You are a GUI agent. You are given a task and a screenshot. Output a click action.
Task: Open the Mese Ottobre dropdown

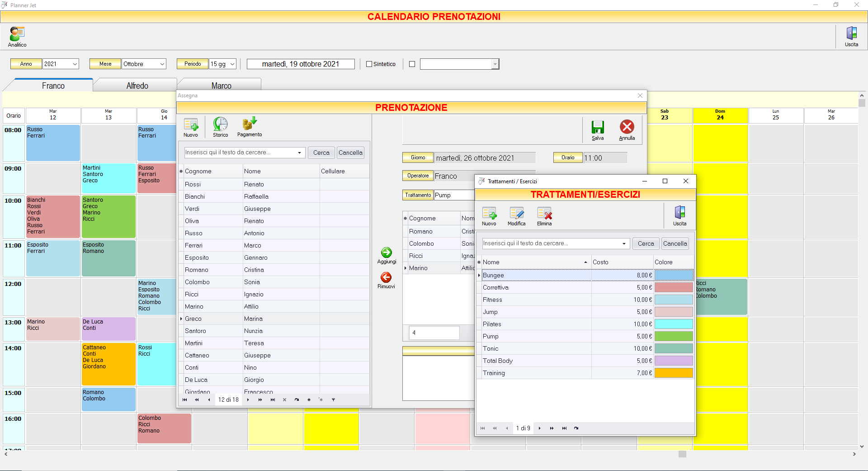click(x=162, y=64)
